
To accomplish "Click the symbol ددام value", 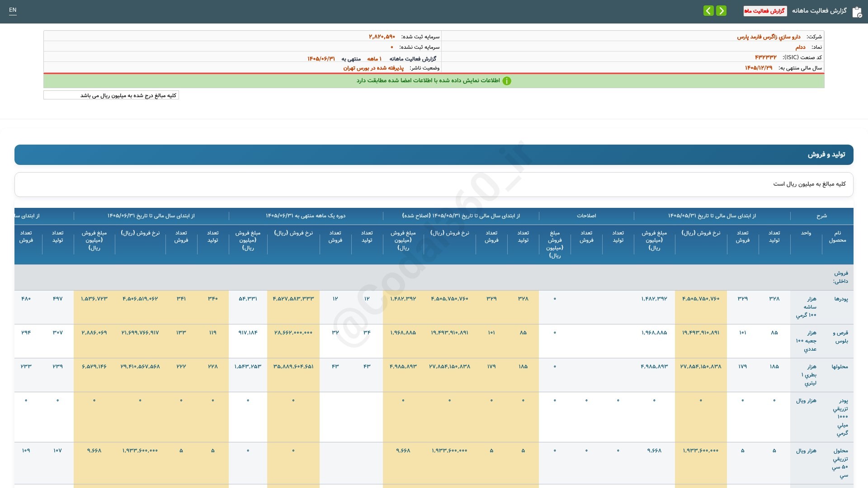I will coord(800,47).
